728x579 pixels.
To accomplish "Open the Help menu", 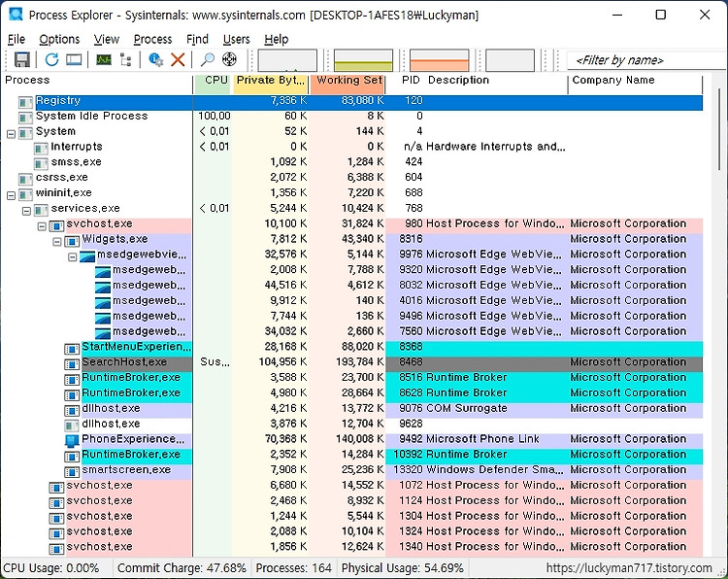I will pyautogui.click(x=277, y=40).
